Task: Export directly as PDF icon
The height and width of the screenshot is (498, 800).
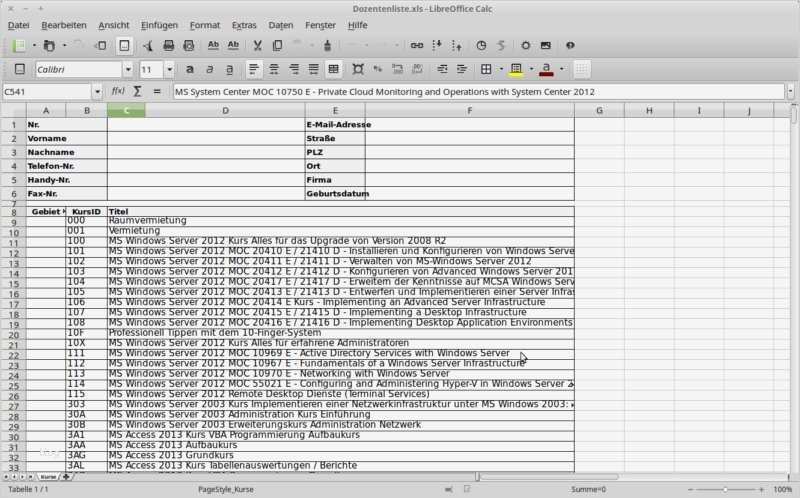Action: pyautogui.click(x=147, y=46)
